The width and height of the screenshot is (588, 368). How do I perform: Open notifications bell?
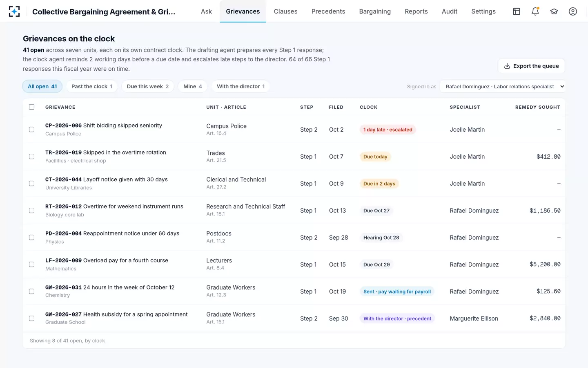pos(535,11)
